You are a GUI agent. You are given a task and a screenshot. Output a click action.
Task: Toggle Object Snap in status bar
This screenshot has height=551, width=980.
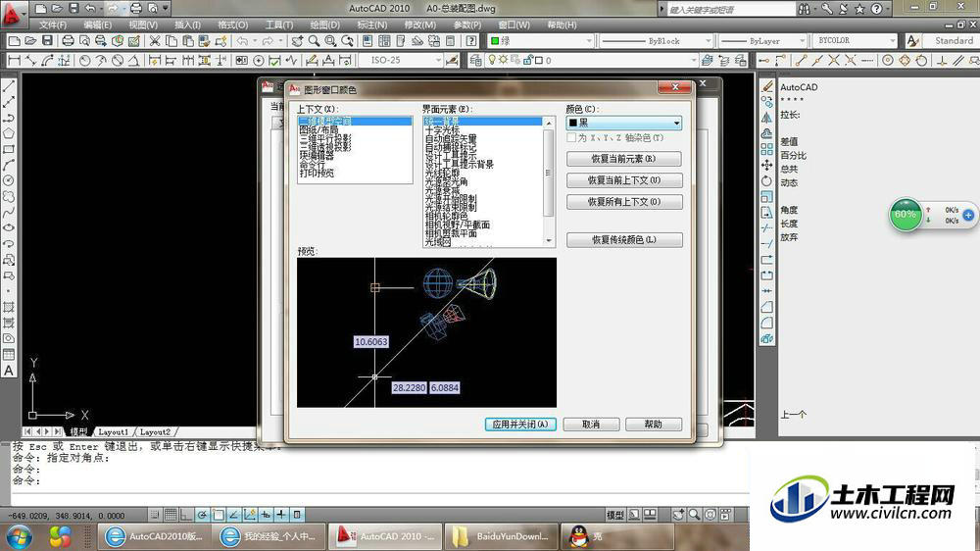coord(219,515)
